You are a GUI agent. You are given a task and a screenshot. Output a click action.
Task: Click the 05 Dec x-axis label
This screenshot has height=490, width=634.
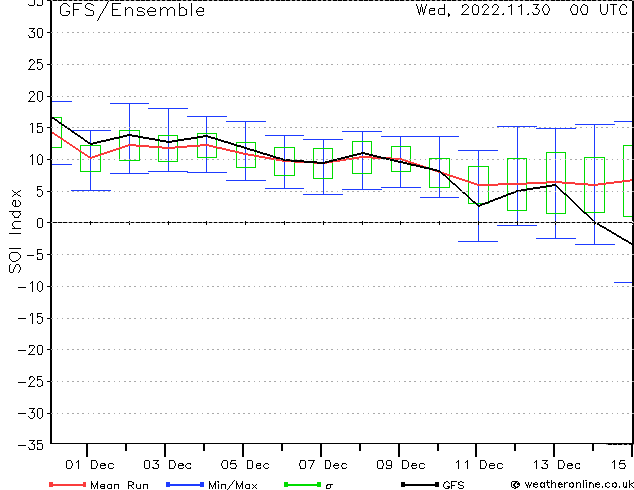(x=245, y=465)
